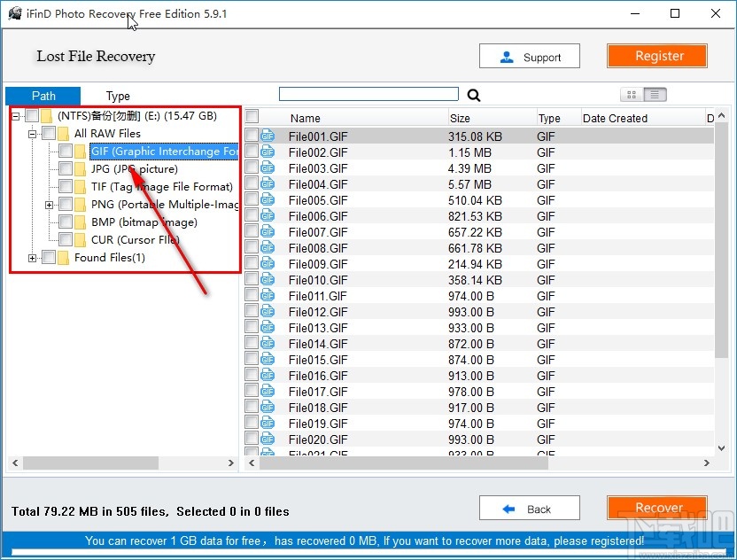Screen dimensions: 737x560
Task: Sort file list by Type column header
Action: pos(549,118)
